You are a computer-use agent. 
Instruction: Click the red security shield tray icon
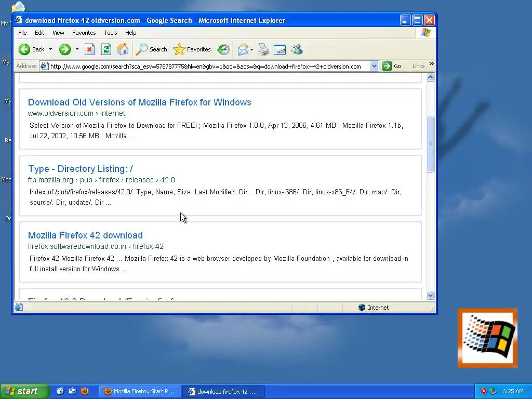(484, 391)
